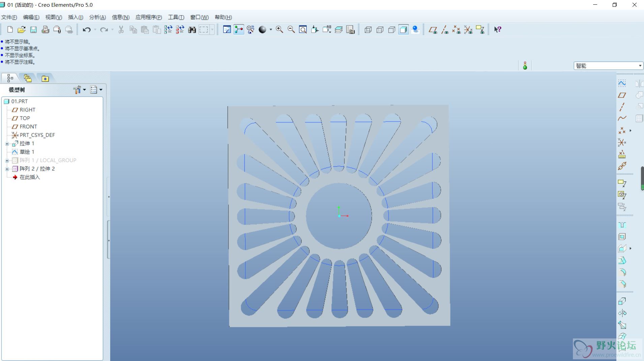The image size is (644, 361).
Task: Open the 视图(V) menu
Action: [54, 17]
